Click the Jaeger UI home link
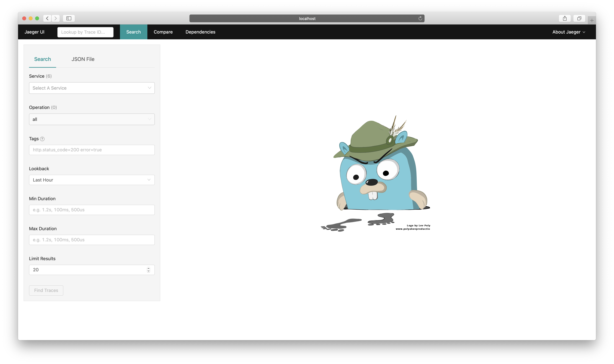The width and height of the screenshot is (614, 364). tap(34, 32)
